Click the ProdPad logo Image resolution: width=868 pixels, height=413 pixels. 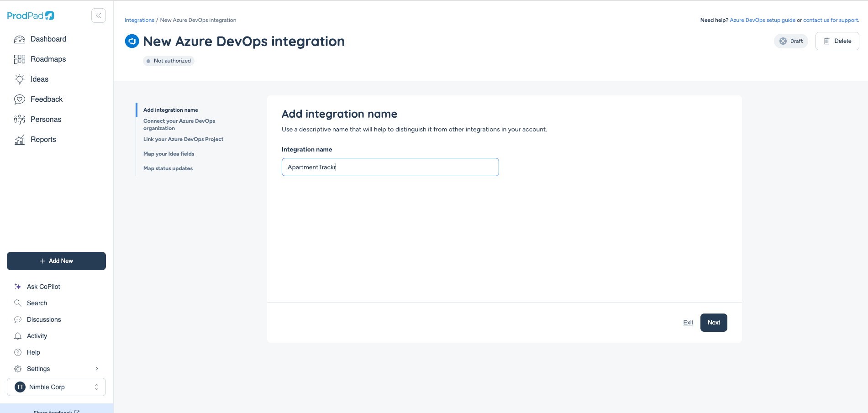(x=31, y=16)
